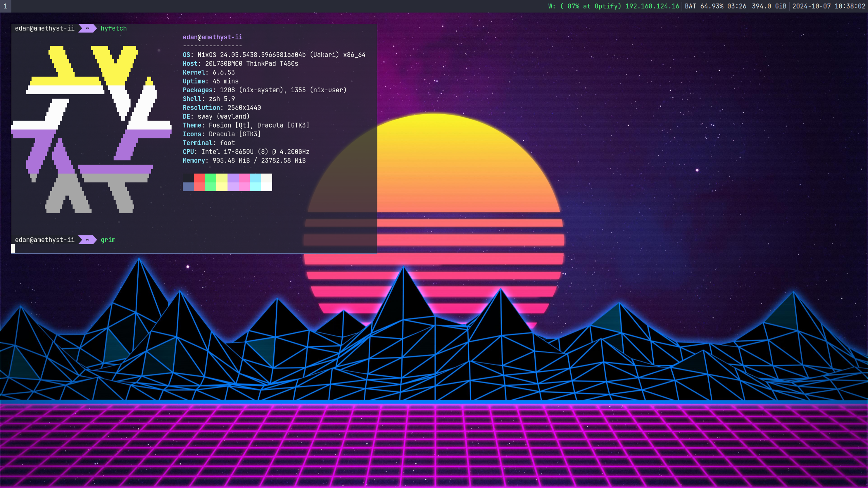
Task: Click the date and time display
Action: tap(828, 6)
